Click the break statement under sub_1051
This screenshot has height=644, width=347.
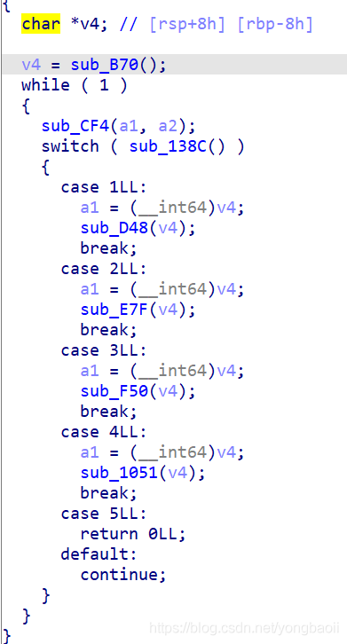point(108,493)
